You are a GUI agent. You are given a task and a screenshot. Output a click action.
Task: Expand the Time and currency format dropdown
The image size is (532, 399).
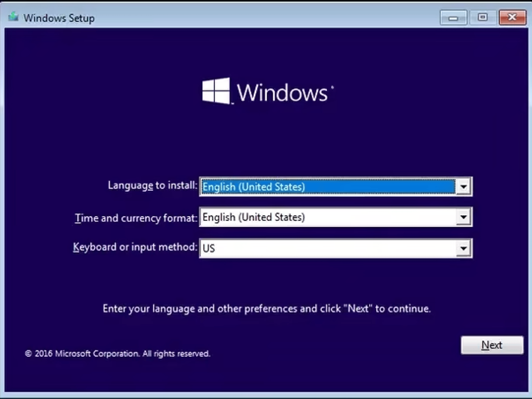[x=464, y=217]
